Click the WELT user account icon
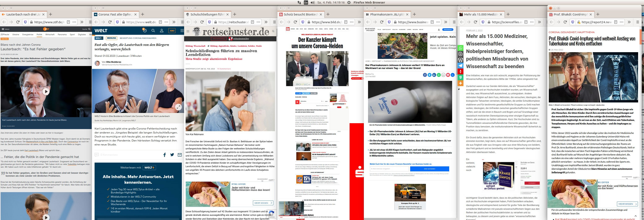This screenshot has height=220, width=644. tap(162, 31)
